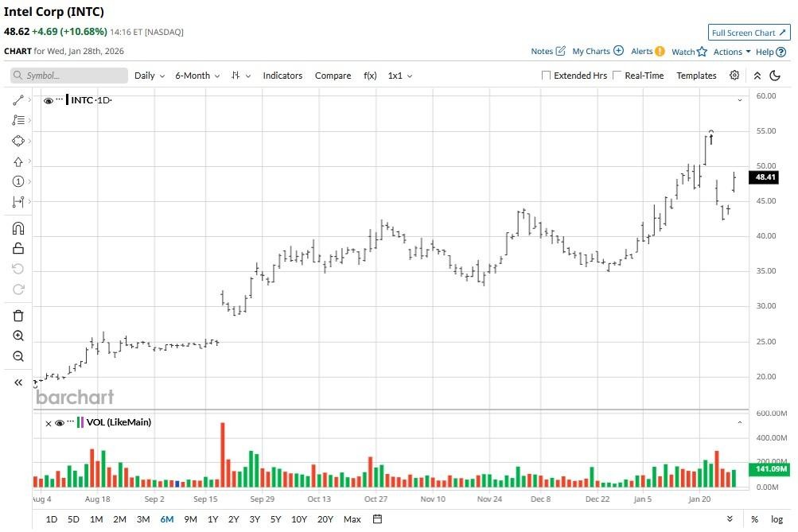Select the 5Y time range

(275, 519)
